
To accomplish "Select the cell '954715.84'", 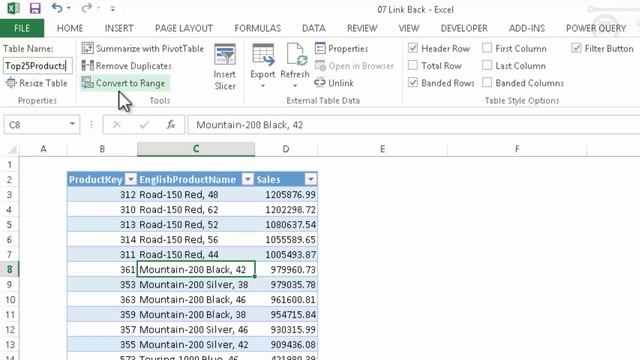I will pyautogui.click(x=286, y=315).
